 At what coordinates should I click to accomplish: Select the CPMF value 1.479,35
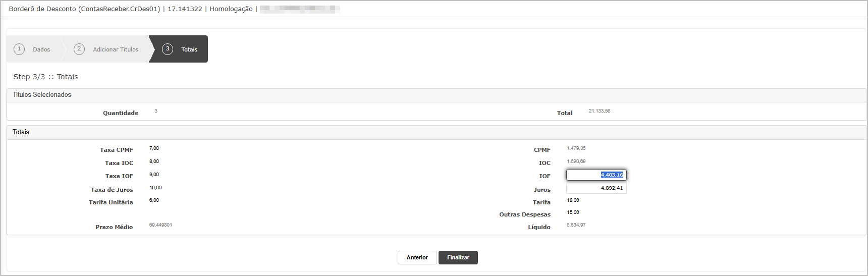coord(576,148)
